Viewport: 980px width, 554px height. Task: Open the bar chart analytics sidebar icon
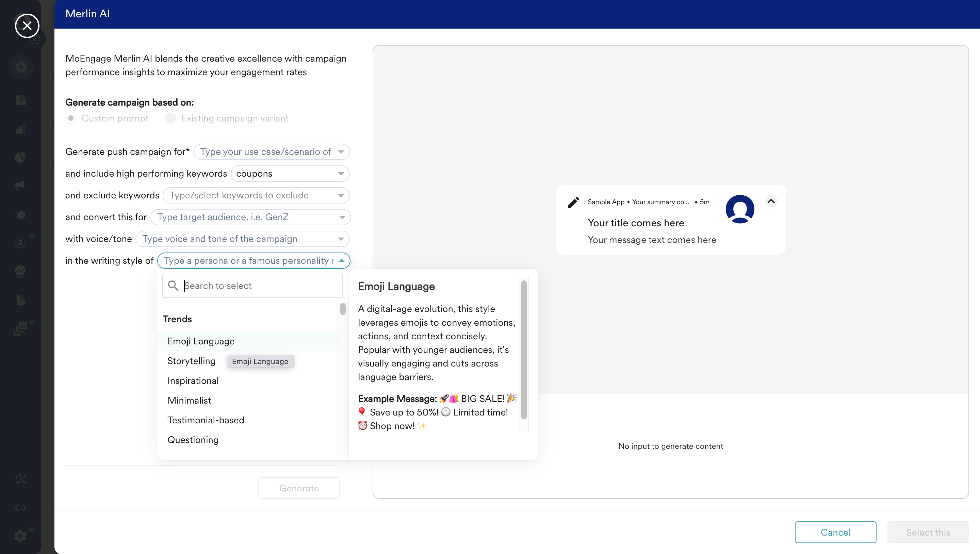pos(20,129)
